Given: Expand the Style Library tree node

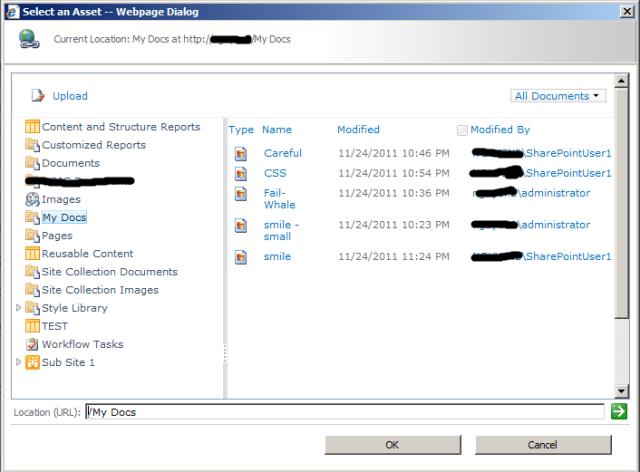Looking at the screenshot, I should tap(18, 308).
